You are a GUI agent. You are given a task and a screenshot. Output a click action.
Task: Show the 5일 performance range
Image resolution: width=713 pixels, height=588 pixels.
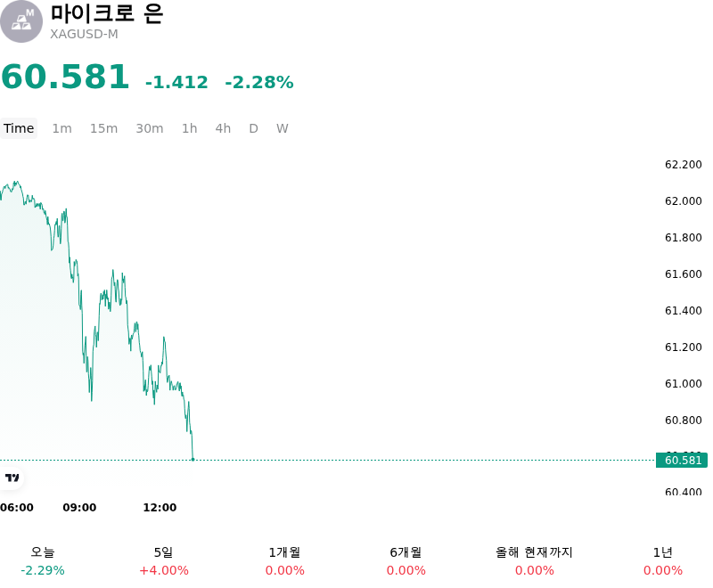(x=164, y=561)
